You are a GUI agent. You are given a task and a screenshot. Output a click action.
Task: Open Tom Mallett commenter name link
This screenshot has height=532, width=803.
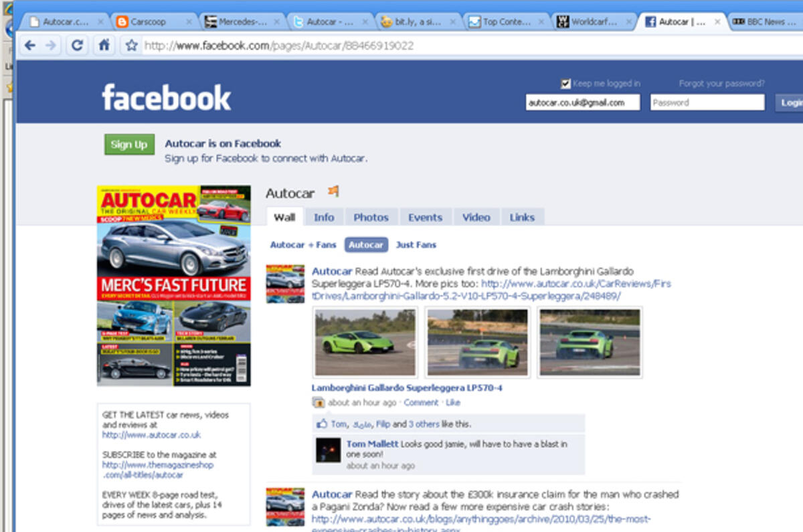coord(373,444)
